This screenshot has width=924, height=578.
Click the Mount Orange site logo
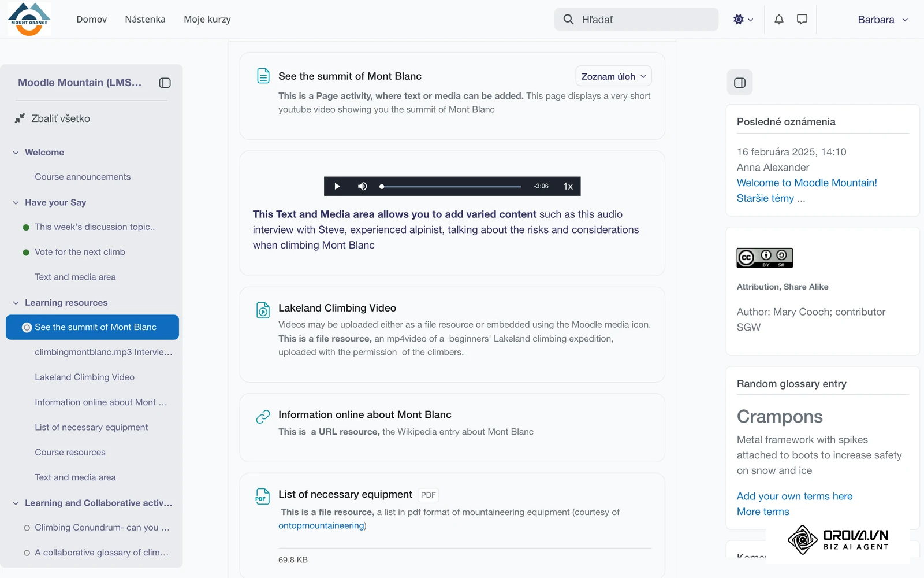pos(29,19)
